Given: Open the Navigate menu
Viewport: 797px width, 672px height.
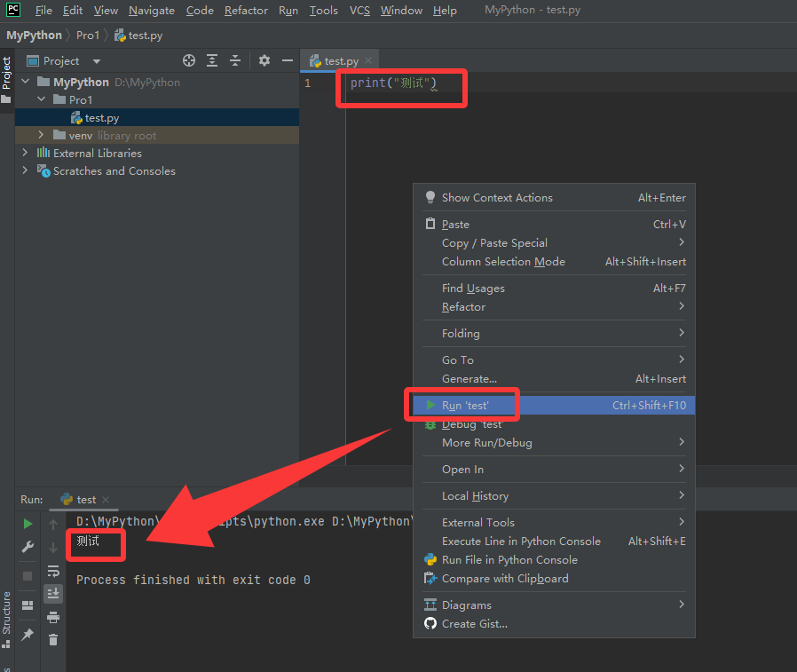Looking at the screenshot, I should coord(152,10).
